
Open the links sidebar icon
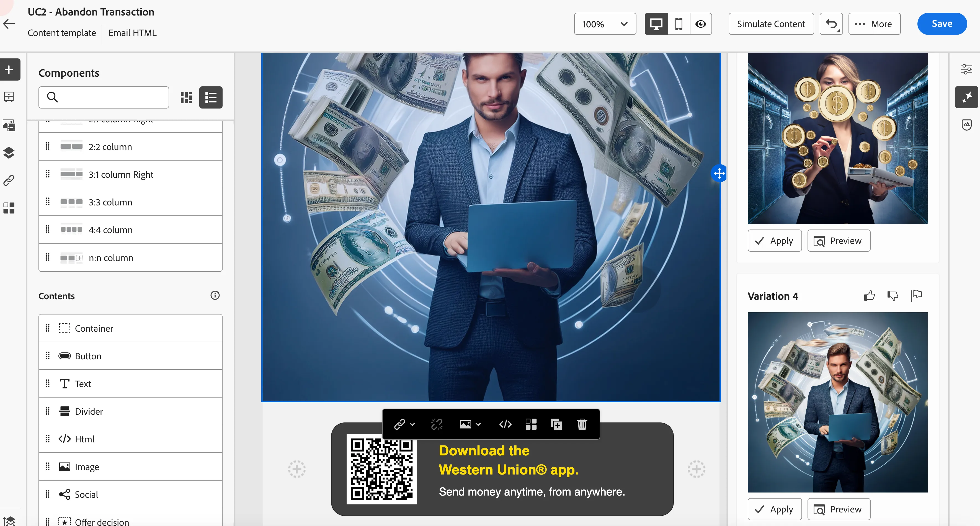(9, 180)
